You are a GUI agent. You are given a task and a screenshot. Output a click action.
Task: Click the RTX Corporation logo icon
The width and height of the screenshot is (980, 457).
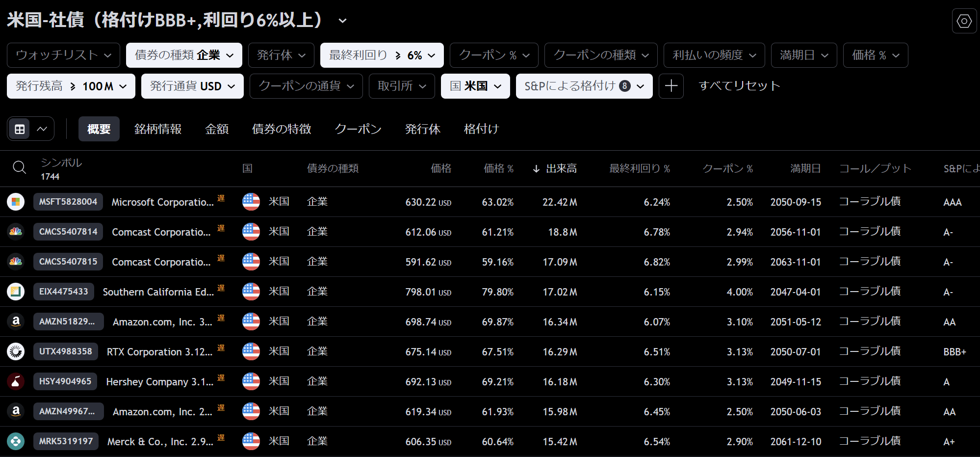(16, 351)
